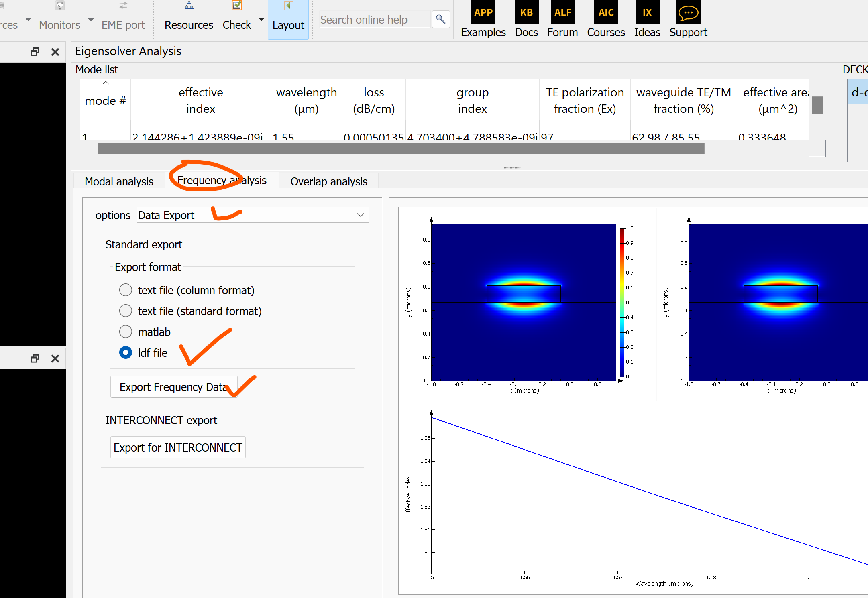The image size is (868, 598).
Task: Choose the matlab export format
Action: [x=126, y=332]
